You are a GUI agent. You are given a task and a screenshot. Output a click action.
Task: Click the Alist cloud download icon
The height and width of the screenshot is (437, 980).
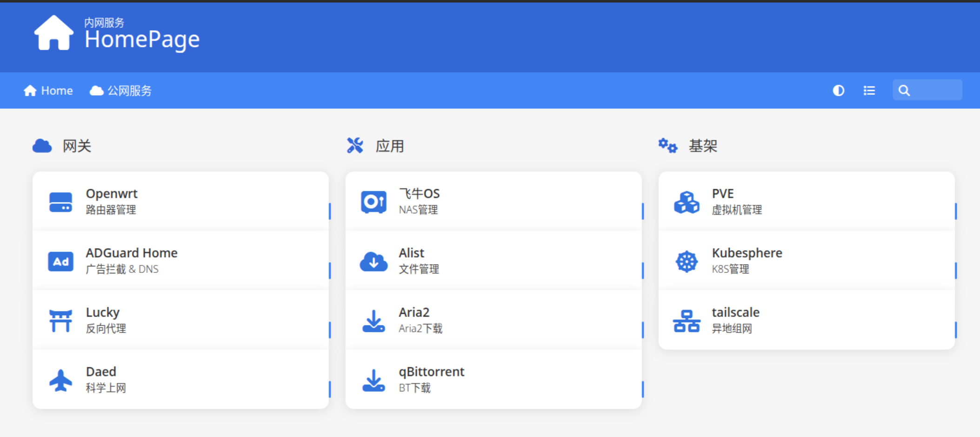373,261
